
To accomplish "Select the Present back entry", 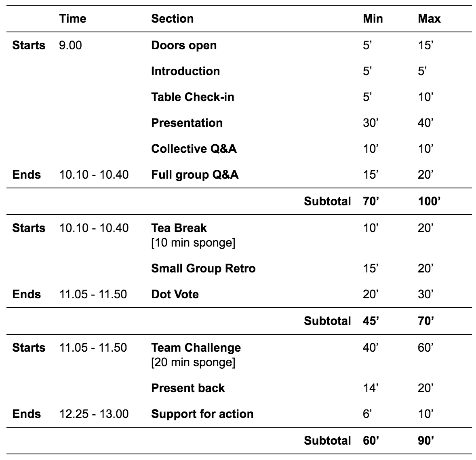I will 188,388.
